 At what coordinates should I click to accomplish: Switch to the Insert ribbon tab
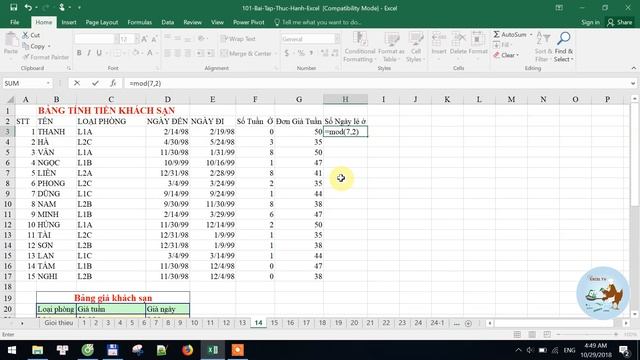click(x=69, y=22)
